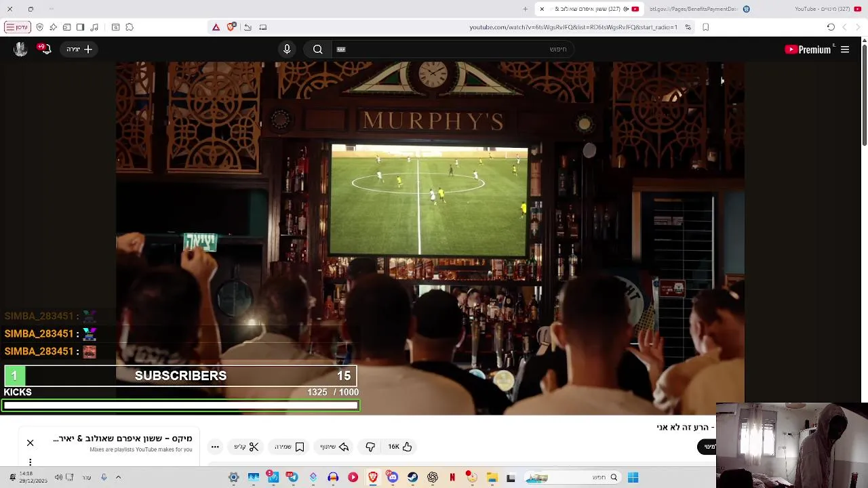The image size is (868, 488).
Task: Reload the page
Action: pyautogui.click(x=831, y=27)
